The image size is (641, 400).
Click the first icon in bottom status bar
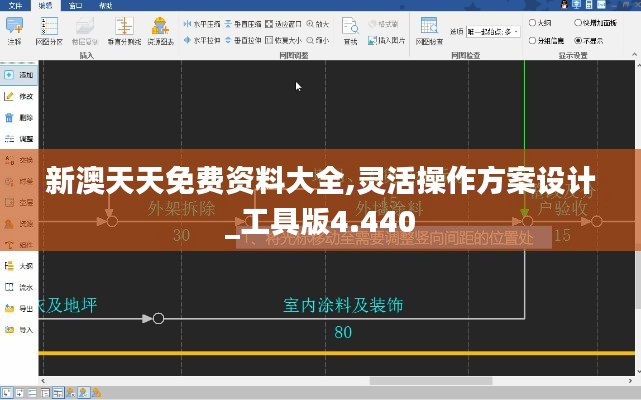[x=7, y=393]
